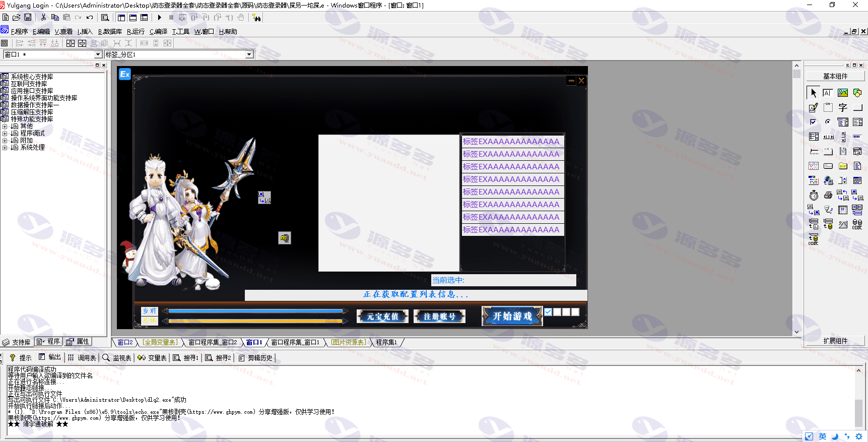Select the 当前选中 label field
868x442 pixels.
504,280
